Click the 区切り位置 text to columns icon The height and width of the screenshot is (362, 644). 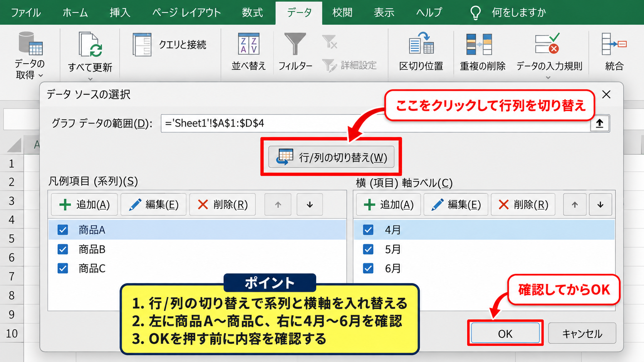421,43
